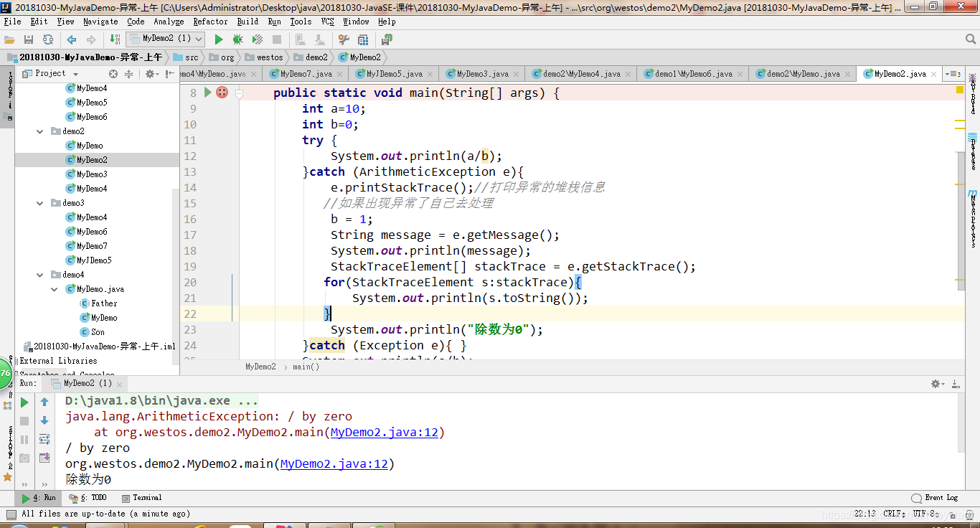Collapse the demo3 folder in the tree
The width and height of the screenshot is (980, 528).
click(x=41, y=203)
